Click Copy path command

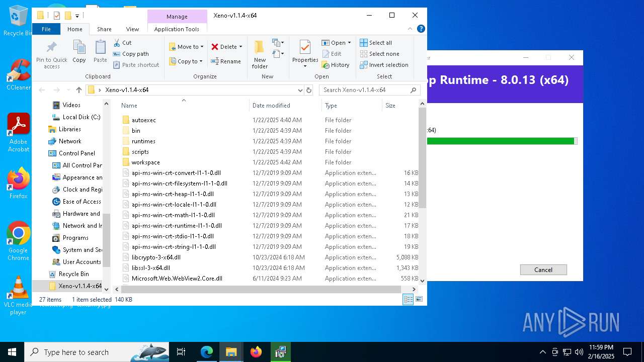pyautogui.click(x=131, y=54)
